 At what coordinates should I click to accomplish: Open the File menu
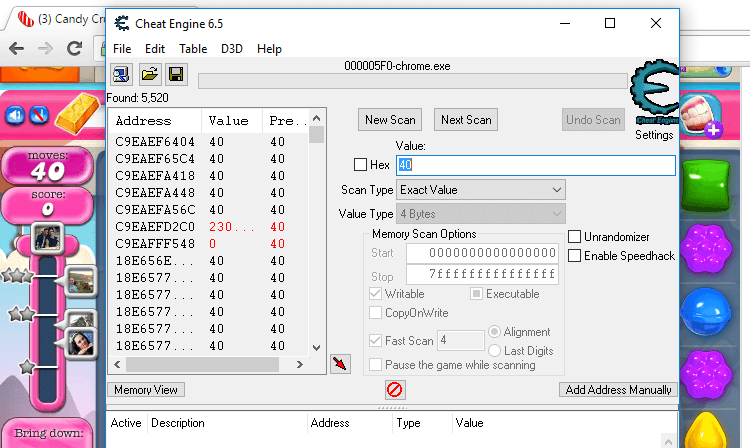[x=122, y=49]
